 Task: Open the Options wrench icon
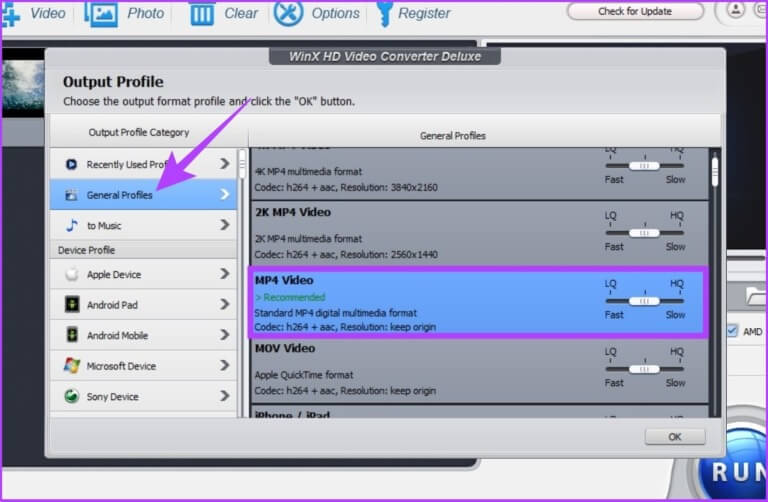[288, 13]
